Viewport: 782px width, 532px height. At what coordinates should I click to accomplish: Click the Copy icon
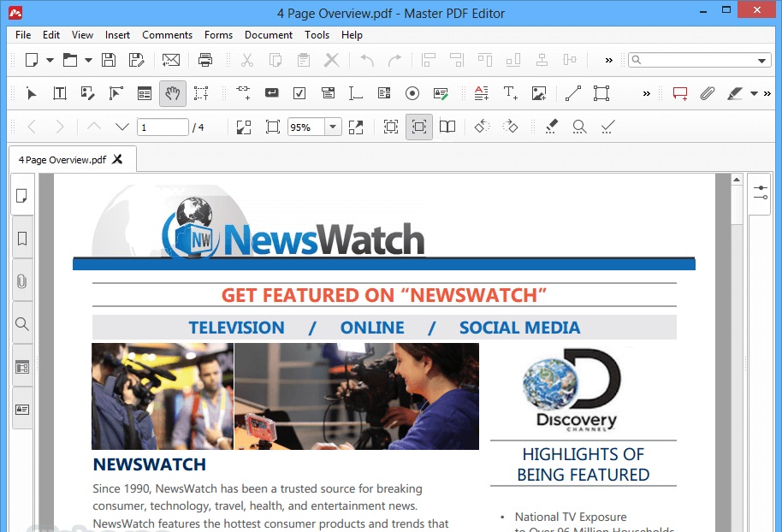click(x=275, y=61)
